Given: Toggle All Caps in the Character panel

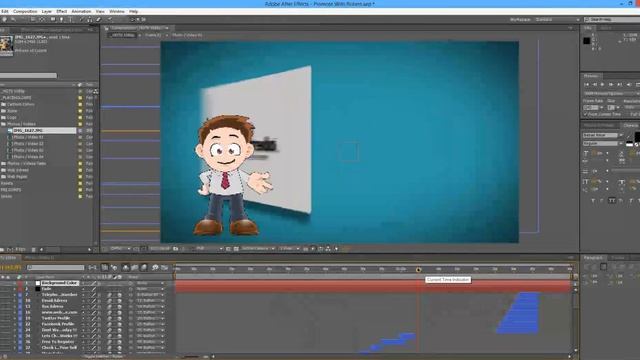Looking at the screenshot, I should coord(611,200).
